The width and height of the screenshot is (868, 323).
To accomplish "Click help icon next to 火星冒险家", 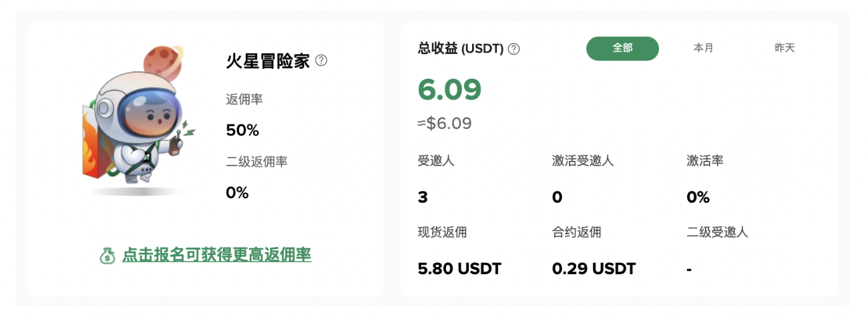I will [x=321, y=61].
